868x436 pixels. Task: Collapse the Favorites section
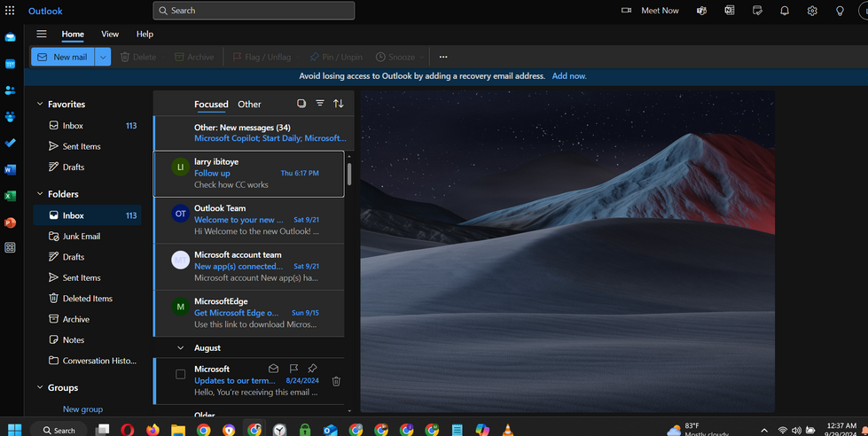tap(40, 104)
